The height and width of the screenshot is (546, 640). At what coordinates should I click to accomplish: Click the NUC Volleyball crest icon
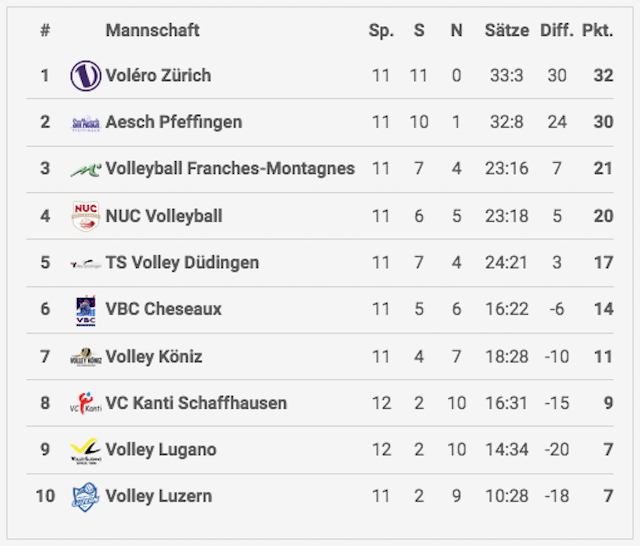pyautogui.click(x=86, y=216)
